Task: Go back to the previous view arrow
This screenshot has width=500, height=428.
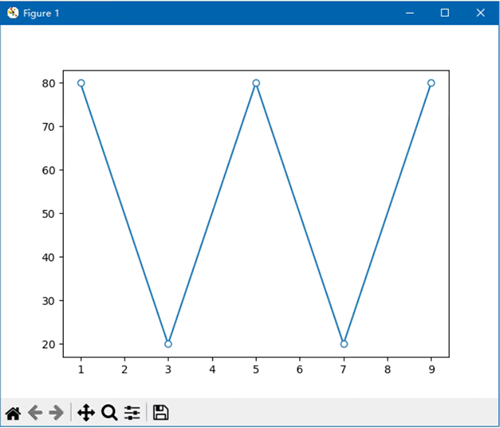Action: [x=35, y=413]
